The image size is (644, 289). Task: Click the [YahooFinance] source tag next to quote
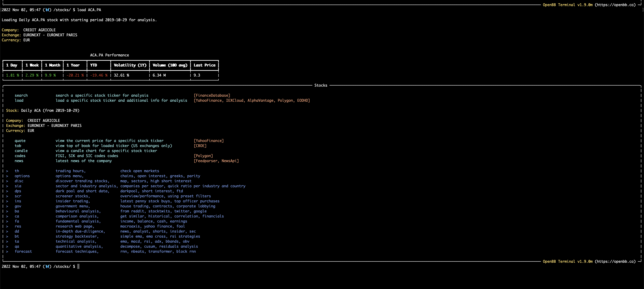tap(209, 141)
